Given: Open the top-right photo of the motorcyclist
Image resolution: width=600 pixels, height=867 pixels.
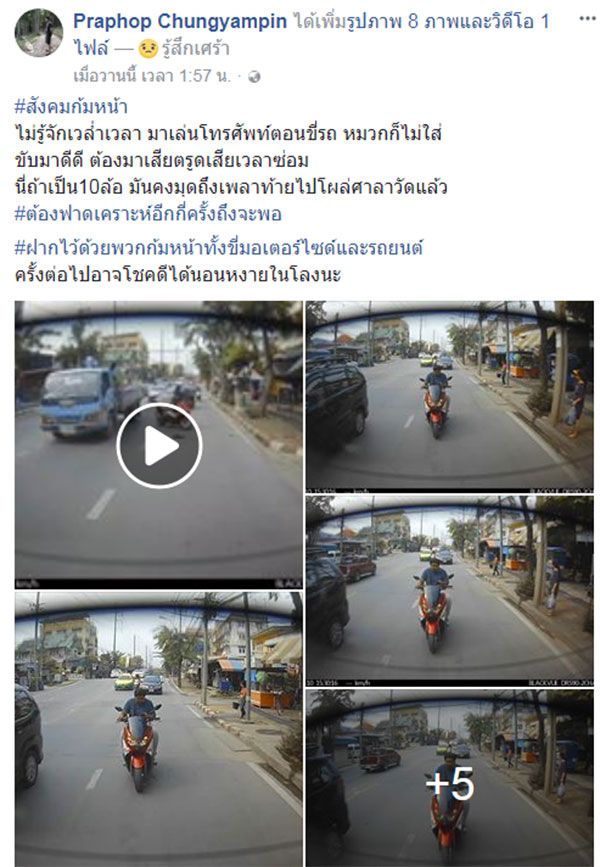Looking at the screenshot, I should [450, 396].
